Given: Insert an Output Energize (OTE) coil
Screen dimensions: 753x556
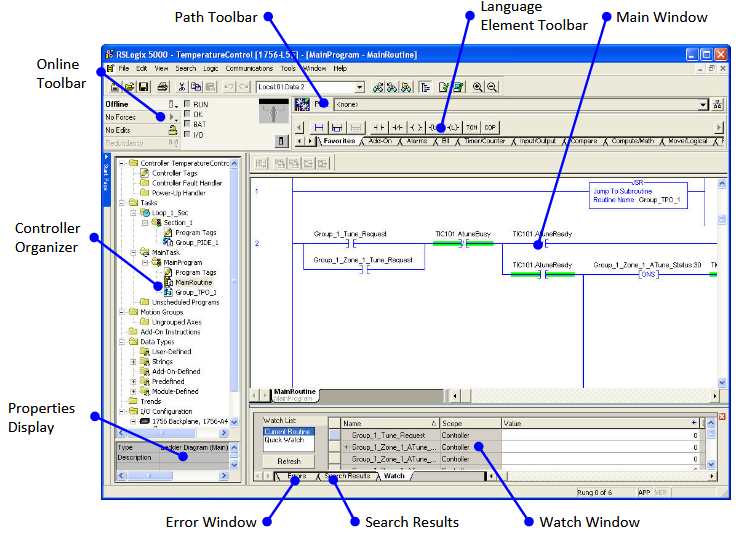Looking at the screenshot, I should (416, 128).
